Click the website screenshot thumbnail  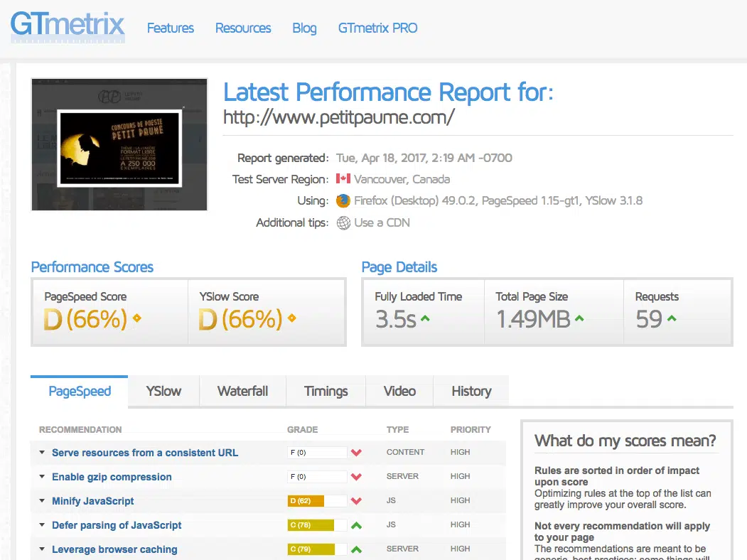[x=119, y=144]
